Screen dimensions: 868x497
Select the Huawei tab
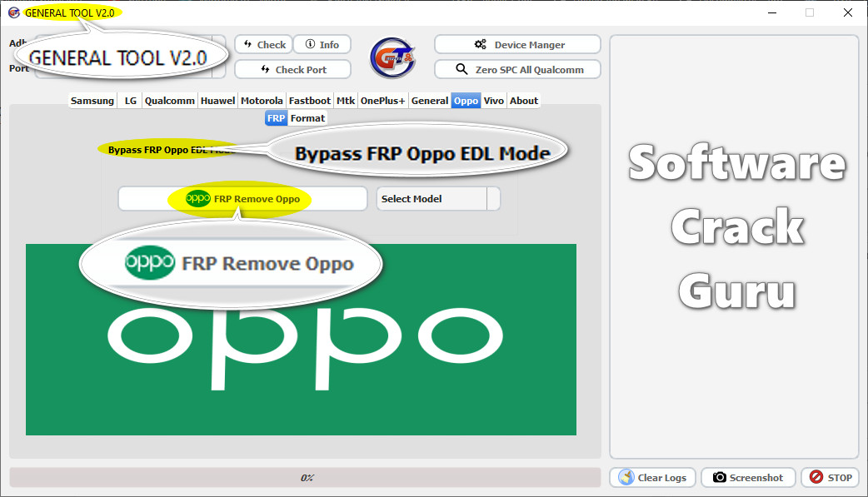[217, 101]
